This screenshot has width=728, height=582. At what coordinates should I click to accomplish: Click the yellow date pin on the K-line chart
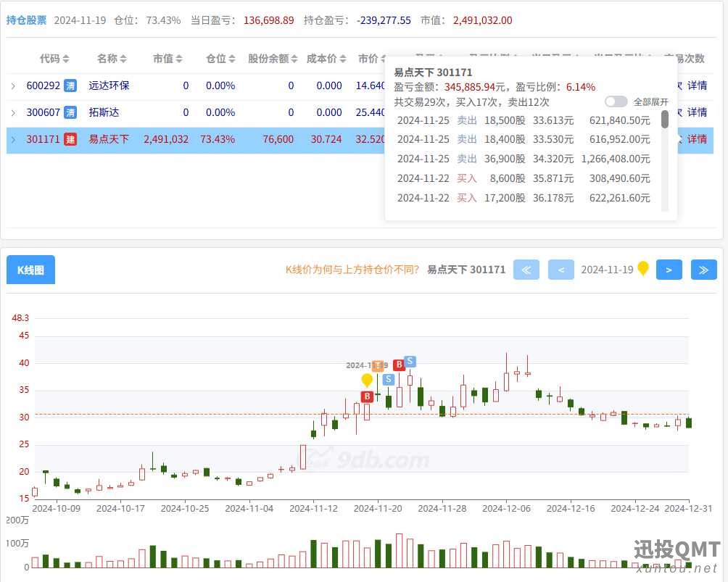tap(367, 380)
